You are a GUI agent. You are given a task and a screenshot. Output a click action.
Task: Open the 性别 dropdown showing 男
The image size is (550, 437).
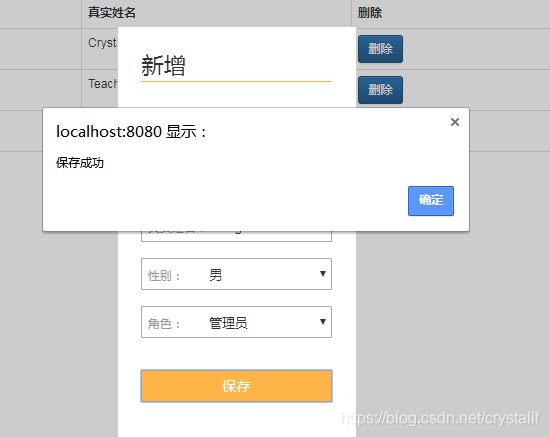click(x=236, y=274)
